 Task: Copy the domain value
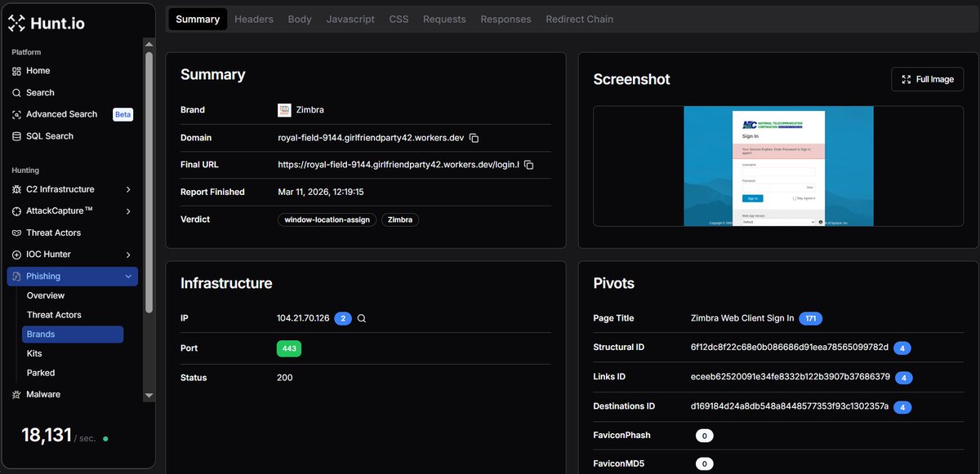coord(474,138)
